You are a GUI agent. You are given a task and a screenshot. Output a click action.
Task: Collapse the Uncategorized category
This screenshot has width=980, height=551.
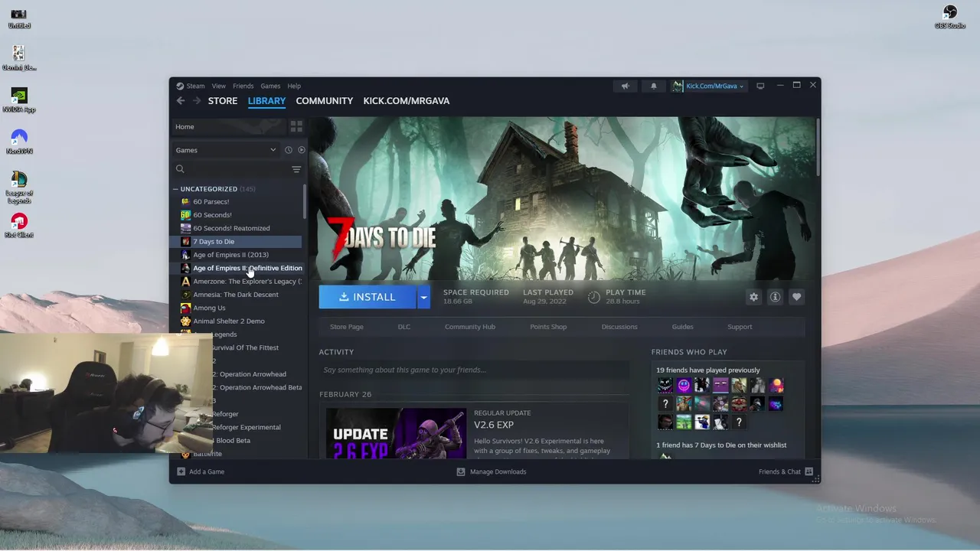pyautogui.click(x=175, y=189)
